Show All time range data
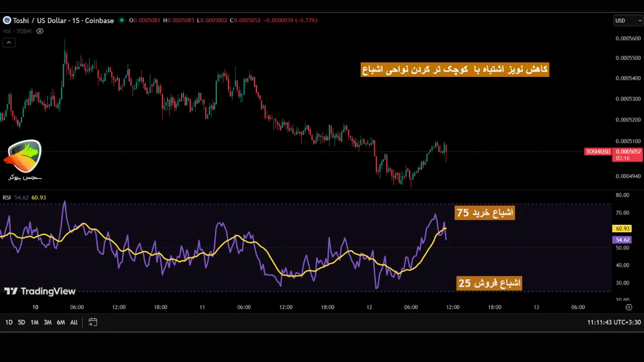This screenshot has height=362, width=644. pyautogui.click(x=74, y=322)
